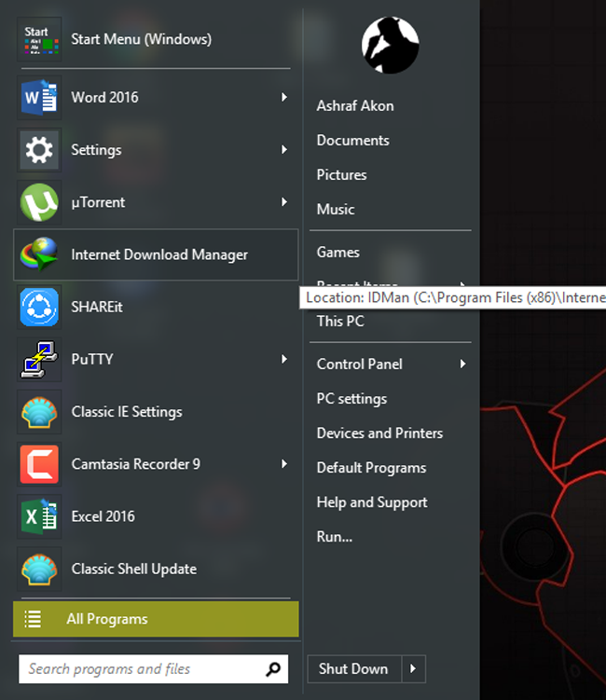The width and height of the screenshot is (606, 700).
Task: Expand the Settings submenu arrow
Action: click(284, 149)
